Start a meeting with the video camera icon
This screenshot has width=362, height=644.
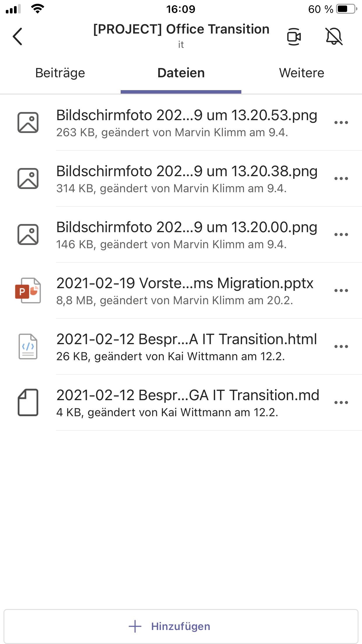(294, 37)
